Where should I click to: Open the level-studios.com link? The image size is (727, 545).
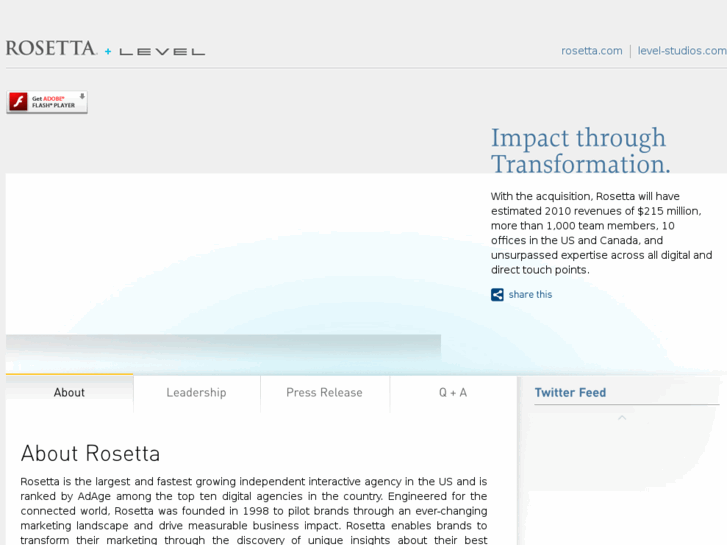tap(682, 51)
